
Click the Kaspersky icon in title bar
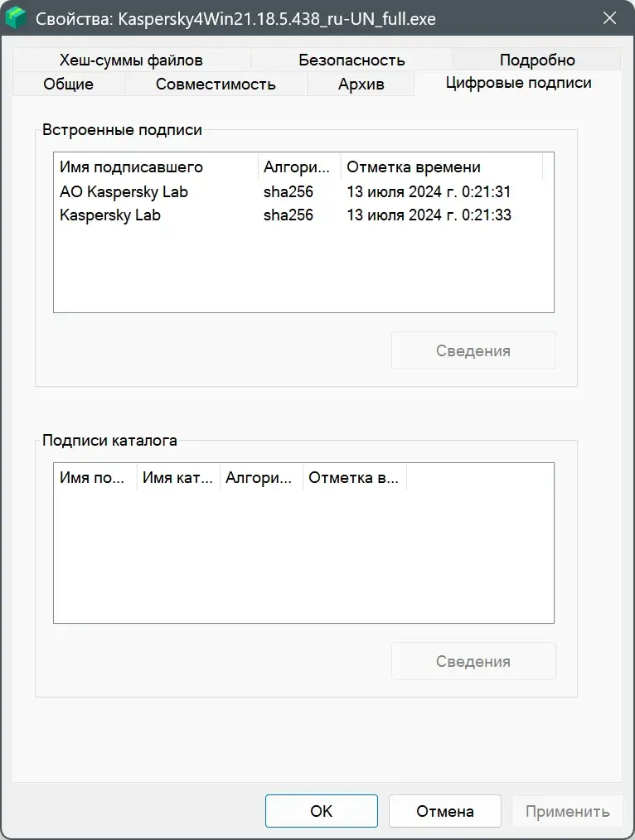coord(16,18)
